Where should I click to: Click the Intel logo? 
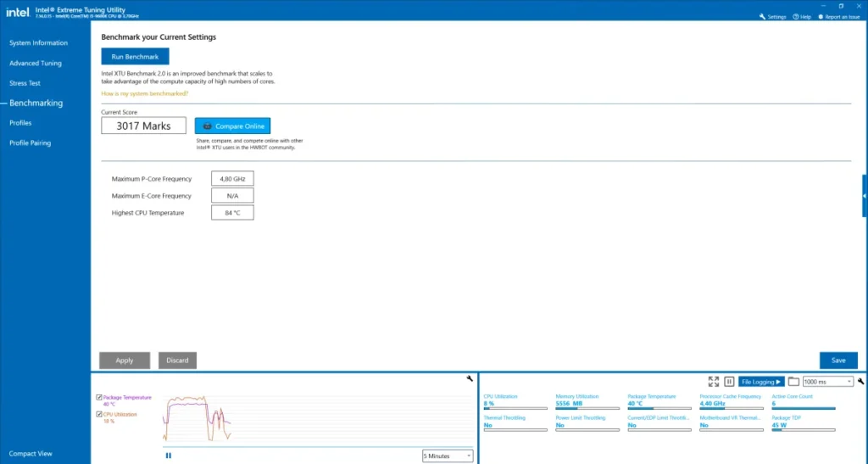(x=17, y=12)
